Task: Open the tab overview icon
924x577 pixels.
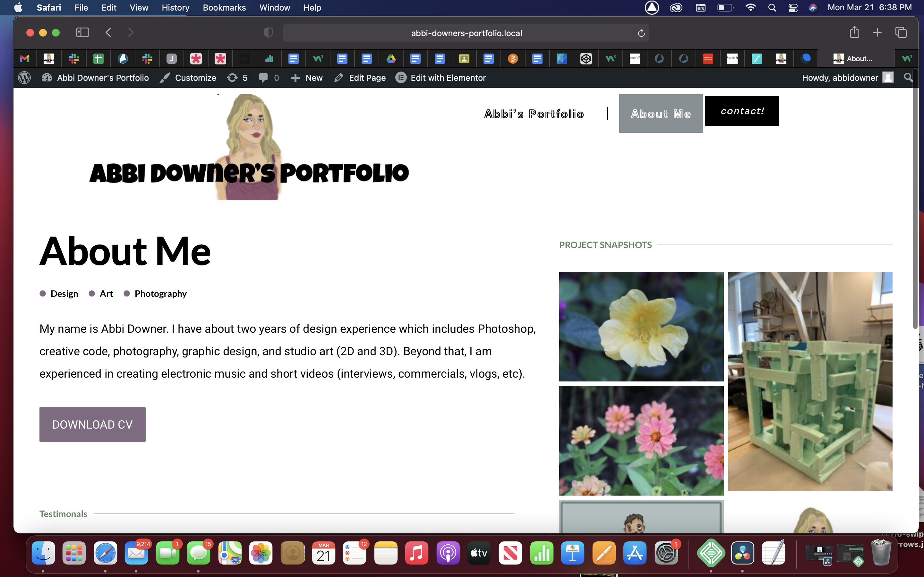Action: (x=901, y=32)
